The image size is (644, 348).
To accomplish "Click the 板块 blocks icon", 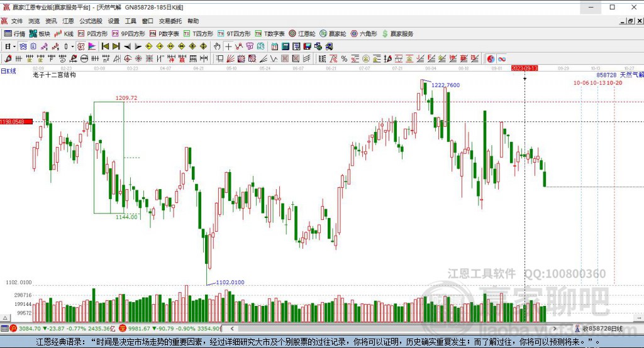I will (33, 34).
